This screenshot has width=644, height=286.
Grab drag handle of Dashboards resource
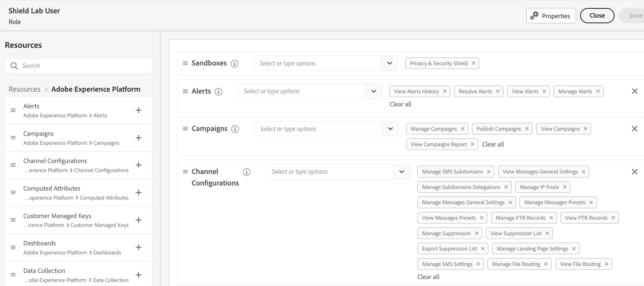click(13, 248)
